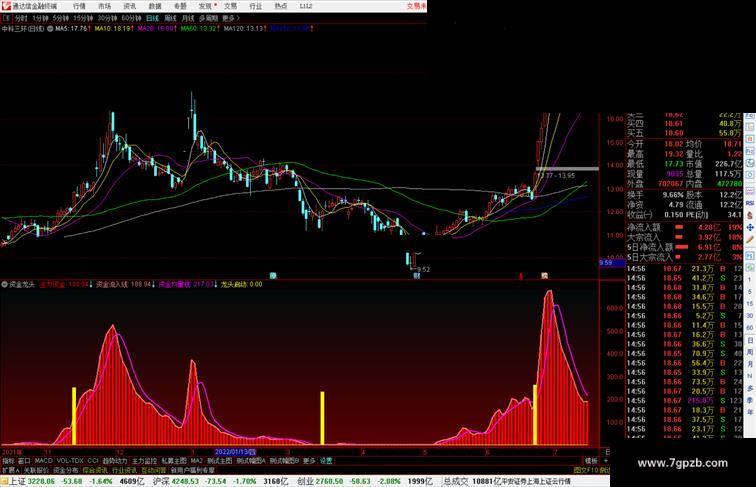Open the 市场 menu
The height and width of the screenshot is (487, 756).
tap(104, 6)
